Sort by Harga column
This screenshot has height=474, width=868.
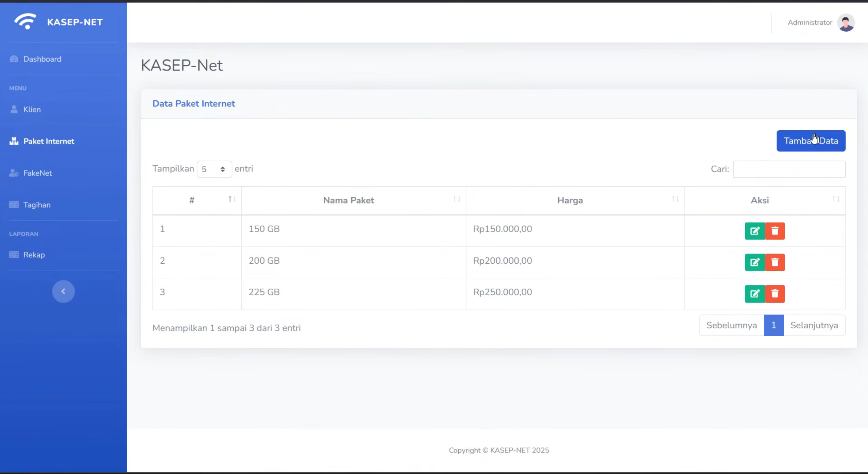point(575,200)
